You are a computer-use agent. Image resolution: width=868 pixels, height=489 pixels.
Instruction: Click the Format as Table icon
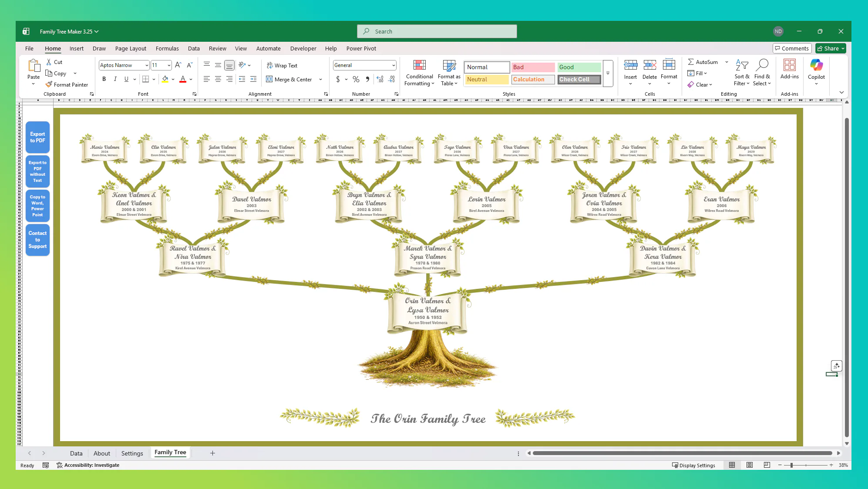pos(449,65)
